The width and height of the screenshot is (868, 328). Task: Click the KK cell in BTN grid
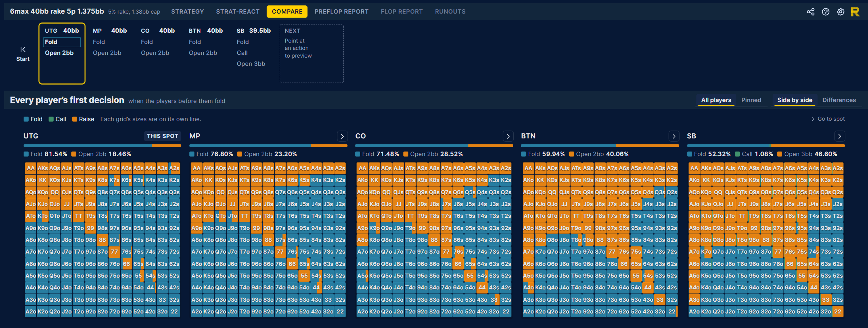(x=540, y=180)
